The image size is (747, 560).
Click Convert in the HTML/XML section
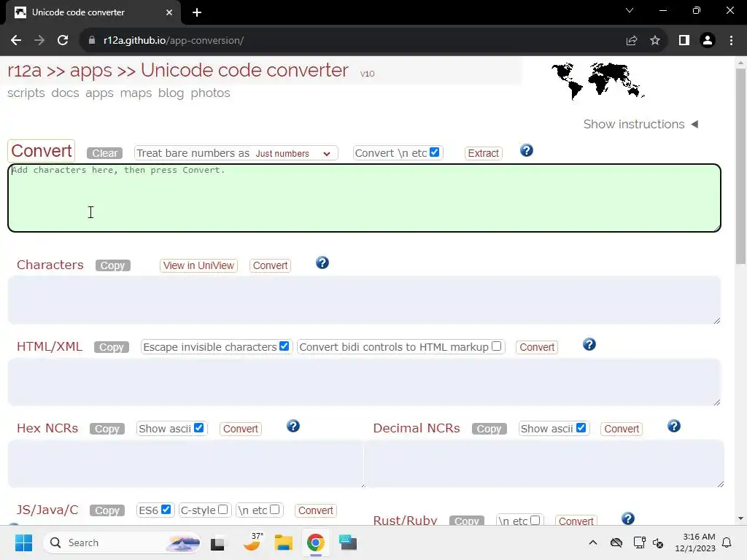[x=537, y=347]
